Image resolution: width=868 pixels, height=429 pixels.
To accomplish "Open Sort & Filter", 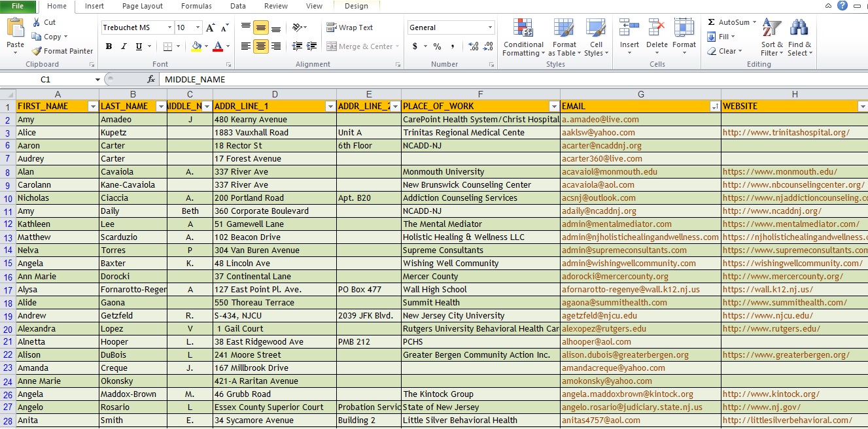I will [772, 38].
